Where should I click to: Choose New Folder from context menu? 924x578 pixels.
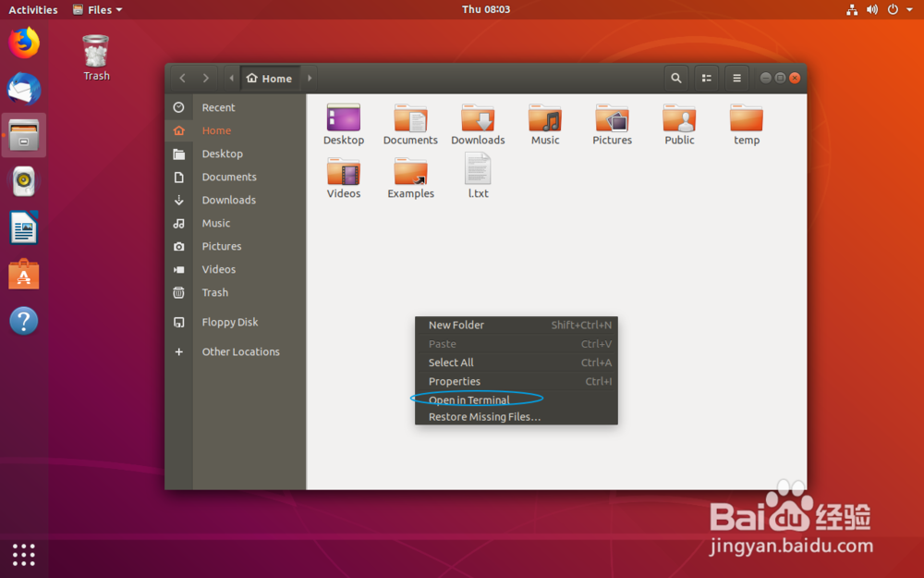pos(517,325)
